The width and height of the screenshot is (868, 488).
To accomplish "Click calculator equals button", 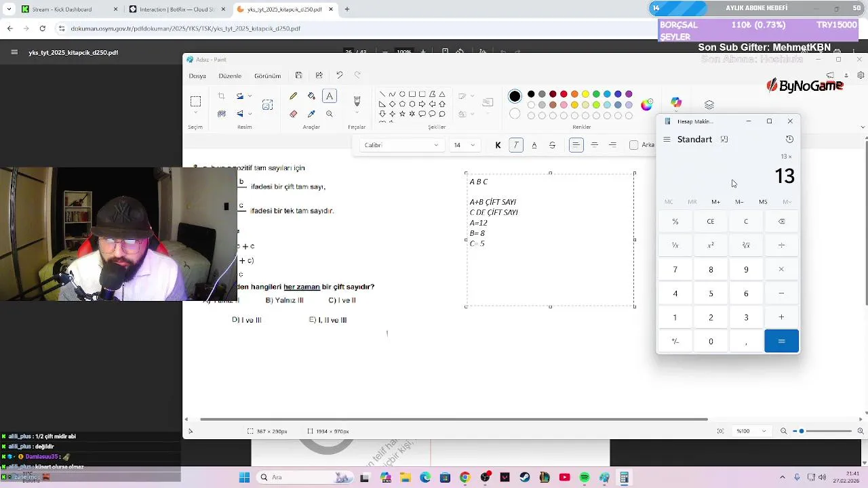I will [781, 342].
